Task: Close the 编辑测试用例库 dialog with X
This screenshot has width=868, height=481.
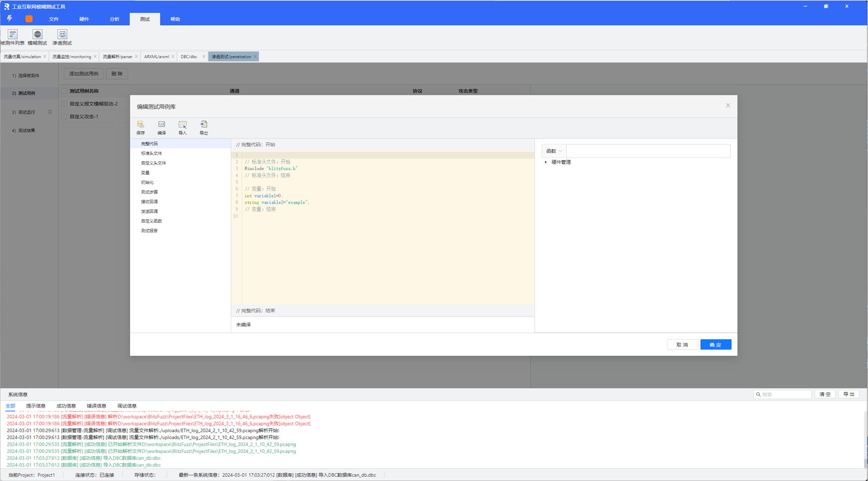Action: click(728, 105)
